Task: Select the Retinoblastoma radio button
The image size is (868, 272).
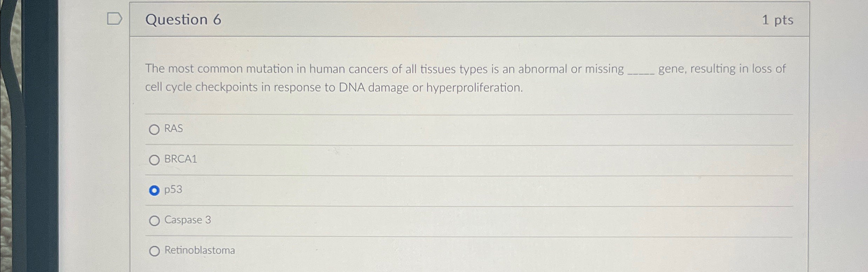Action: pos(154,251)
